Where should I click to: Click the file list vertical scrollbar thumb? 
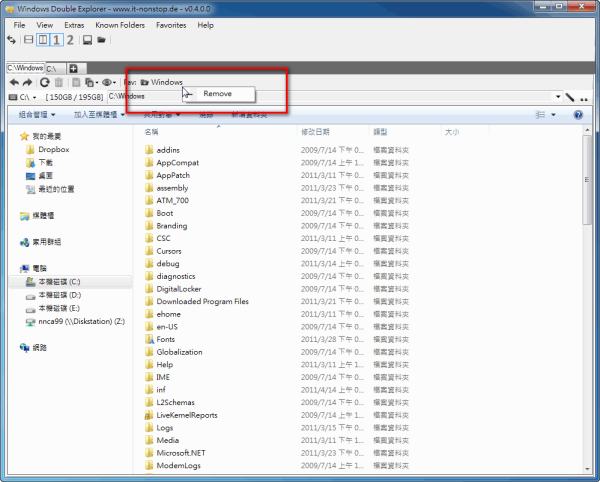(x=587, y=180)
